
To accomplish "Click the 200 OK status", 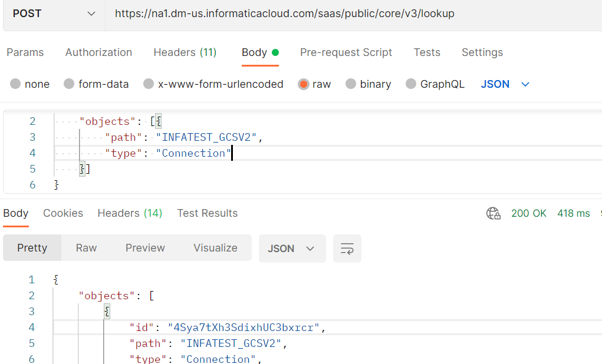I will (529, 213).
